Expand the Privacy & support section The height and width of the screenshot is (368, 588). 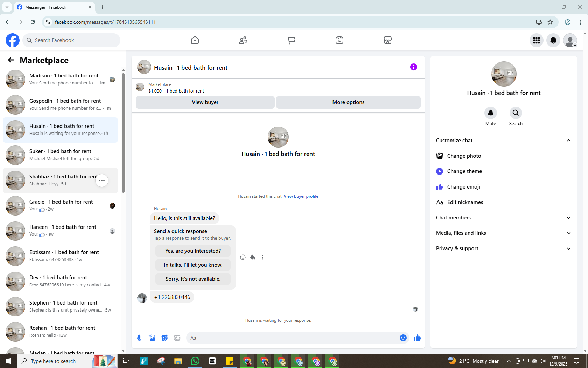click(504, 248)
